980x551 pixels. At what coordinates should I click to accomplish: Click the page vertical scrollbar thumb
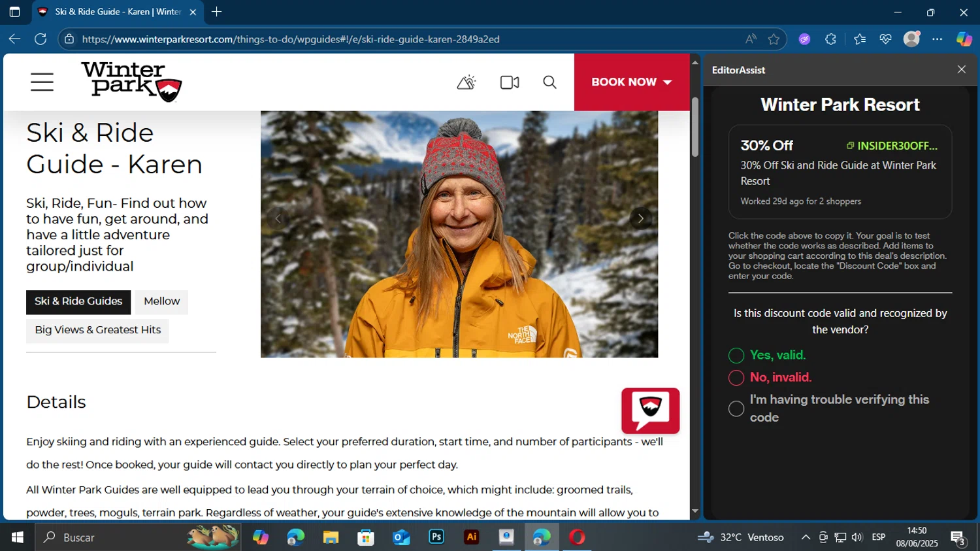point(694,127)
